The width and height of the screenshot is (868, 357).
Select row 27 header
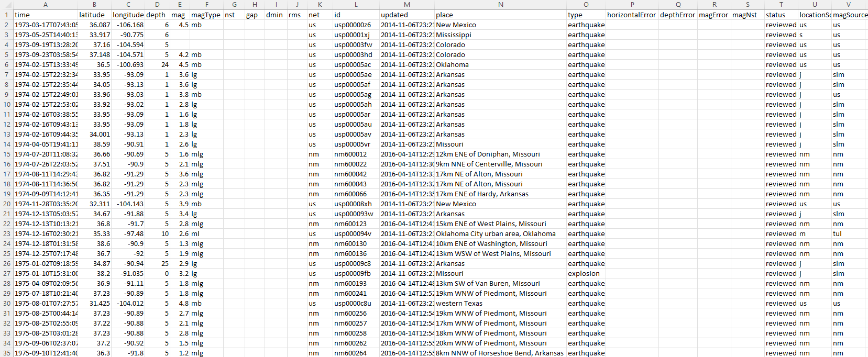(x=6, y=274)
